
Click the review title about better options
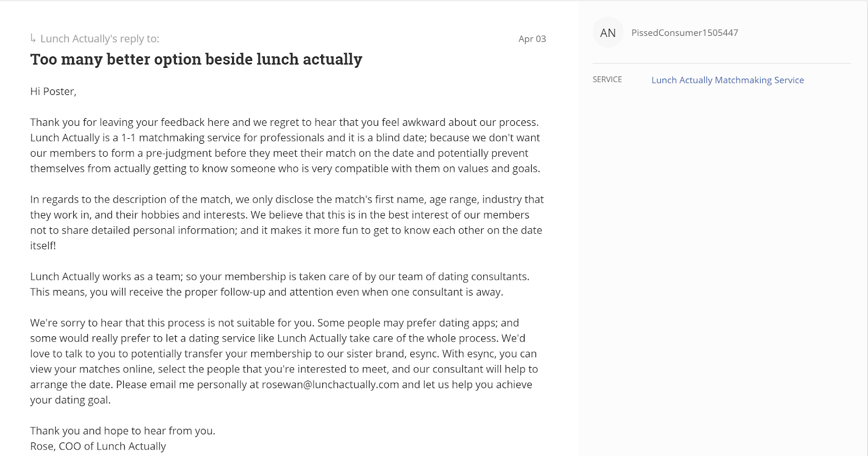[196, 59]
